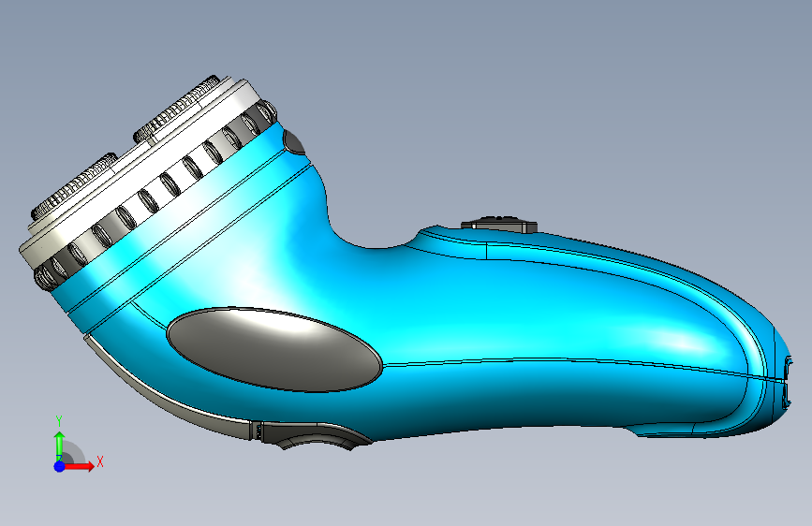
Task: Select the gray oval grip on shaver body
Action: coord(274,349)
